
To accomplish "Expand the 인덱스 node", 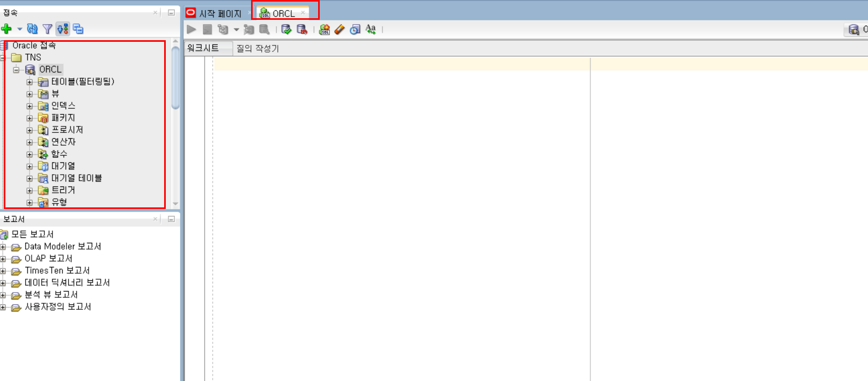I will pyautogui.click(x=30, y=106).
